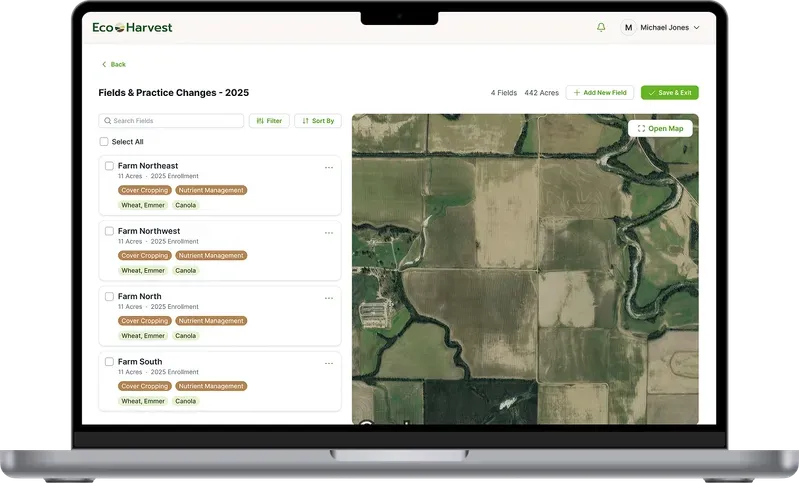
Task: Open Farm Northwest more options menu
Action: pos(329,233)
